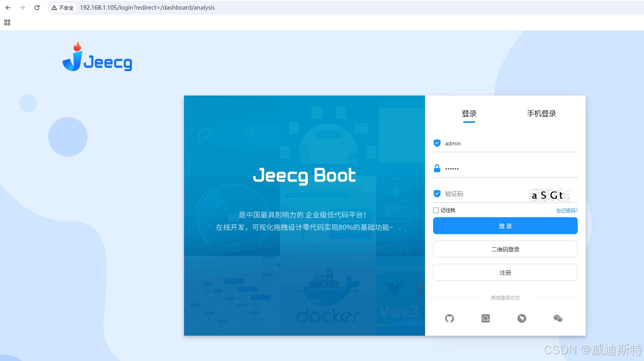Click the browser address bar URL
The height and width of the screenshot is (361, 644).
(x=147, y=8)
